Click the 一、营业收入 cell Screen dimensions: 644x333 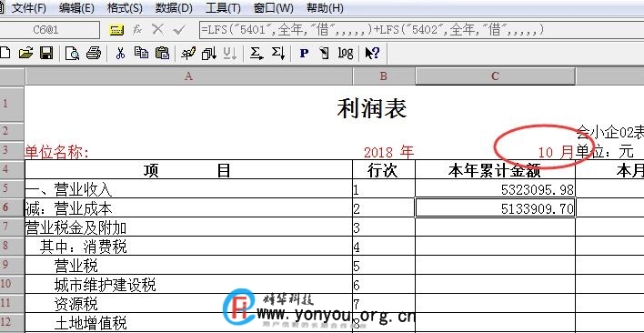[x=188, y=188]
